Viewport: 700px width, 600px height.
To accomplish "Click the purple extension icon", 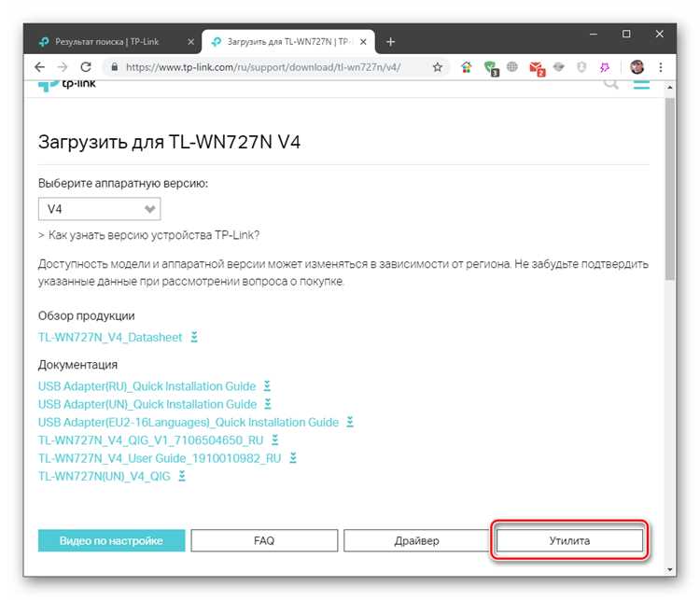I will tap(605, 67).
